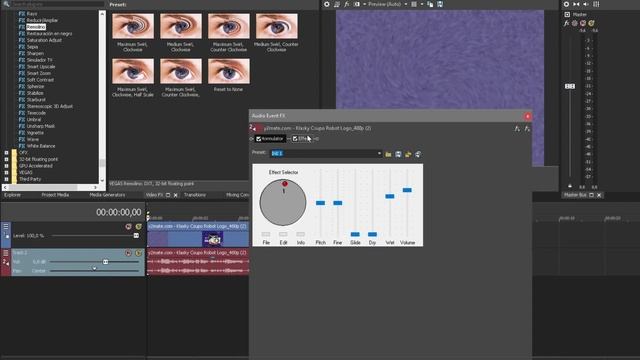Screen dimensions: 640x360
Task: Copy snapshot to clipboard icon in preview toolbar
Action: (x=430, y=4)
